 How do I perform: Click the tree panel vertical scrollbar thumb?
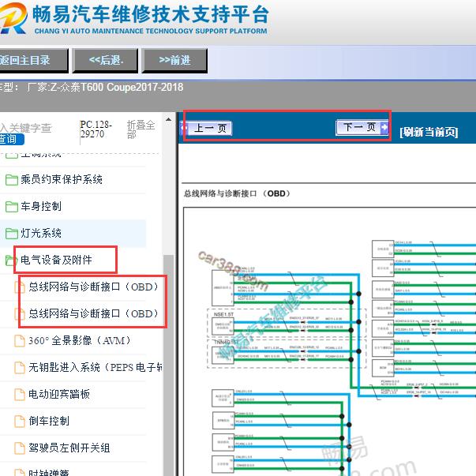tap(168, 364)
